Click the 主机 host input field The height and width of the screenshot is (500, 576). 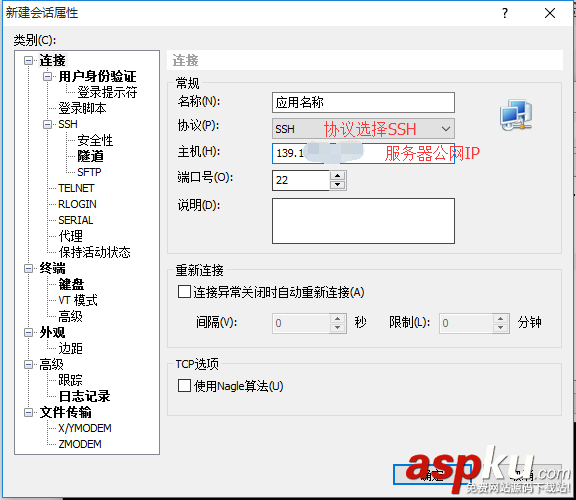pyautogui.click(x=363, y=154)
